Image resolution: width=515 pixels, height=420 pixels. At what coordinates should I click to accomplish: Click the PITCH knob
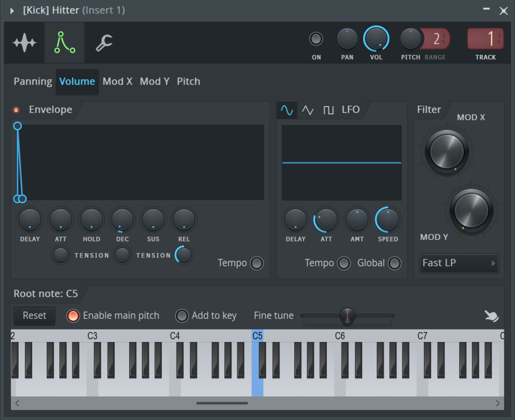tap(410, 39)
